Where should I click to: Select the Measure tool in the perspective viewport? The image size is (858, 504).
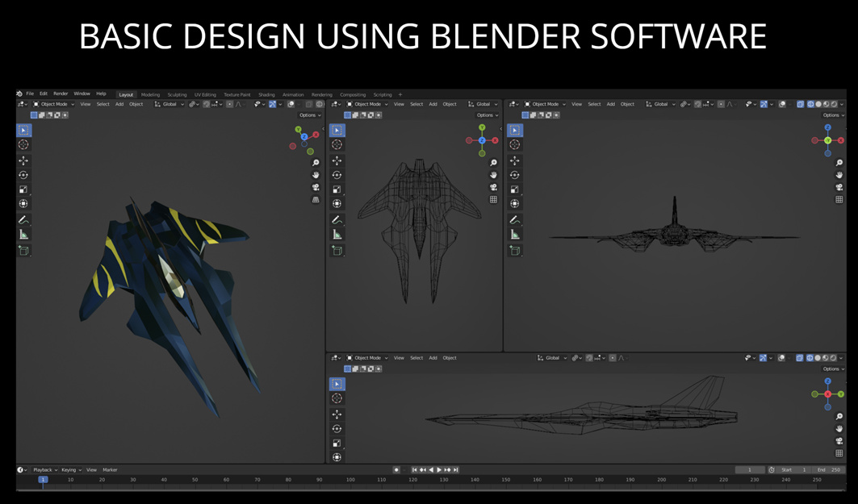pos(23,235)
